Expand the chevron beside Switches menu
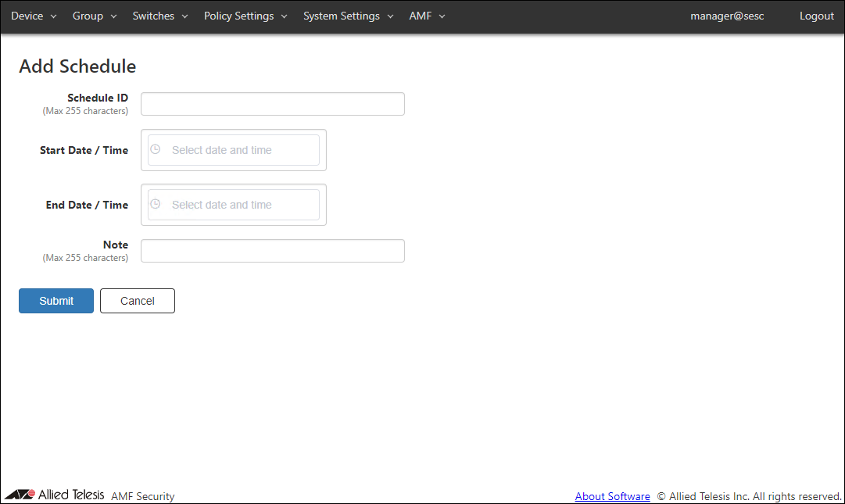This screenshot has width=845, height=504. coord(184,16)
